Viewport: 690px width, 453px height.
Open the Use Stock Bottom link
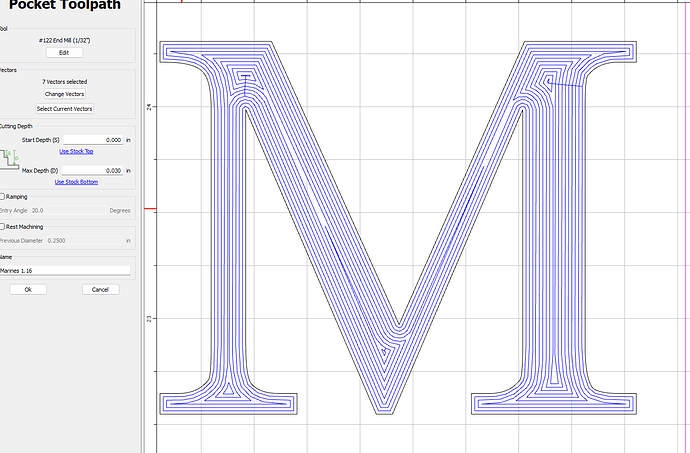tap(76, 182)
